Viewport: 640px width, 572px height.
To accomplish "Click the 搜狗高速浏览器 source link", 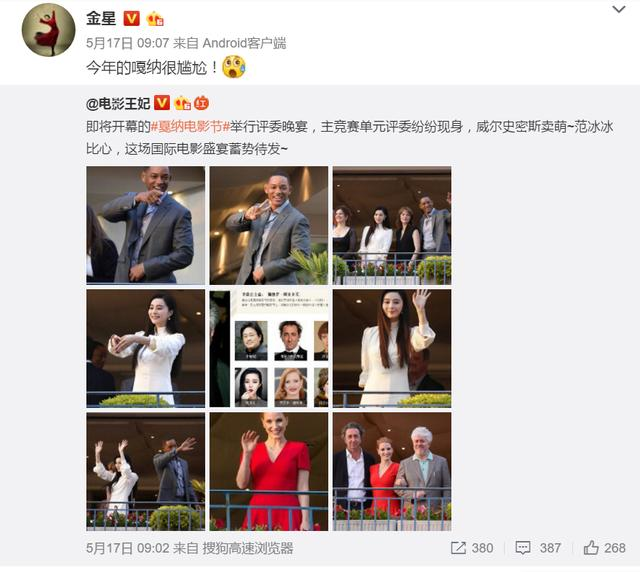I will click(248, 548).
